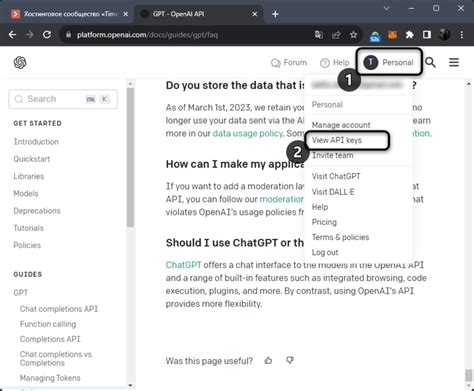Click the thumbs up feedback icon
This screenshot has width=474, height=391.
(x=268, y=360)
